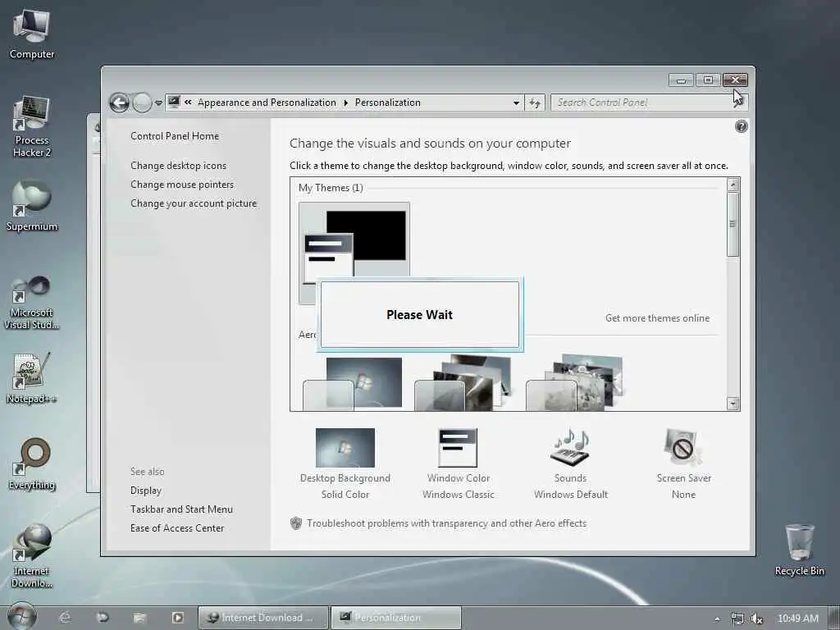Click the Start orb button
The image size is (840, 630).
[x=21, y=617]
